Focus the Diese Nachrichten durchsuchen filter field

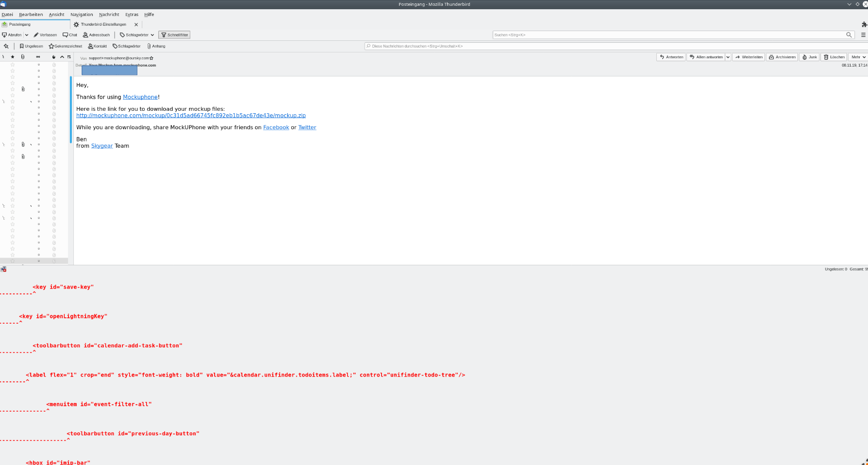coord(616,46)
